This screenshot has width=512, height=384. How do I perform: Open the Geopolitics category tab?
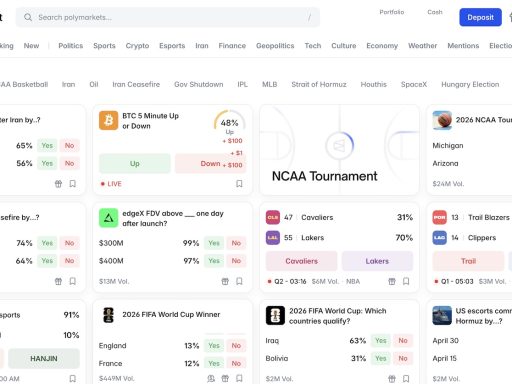click(275, 46)
